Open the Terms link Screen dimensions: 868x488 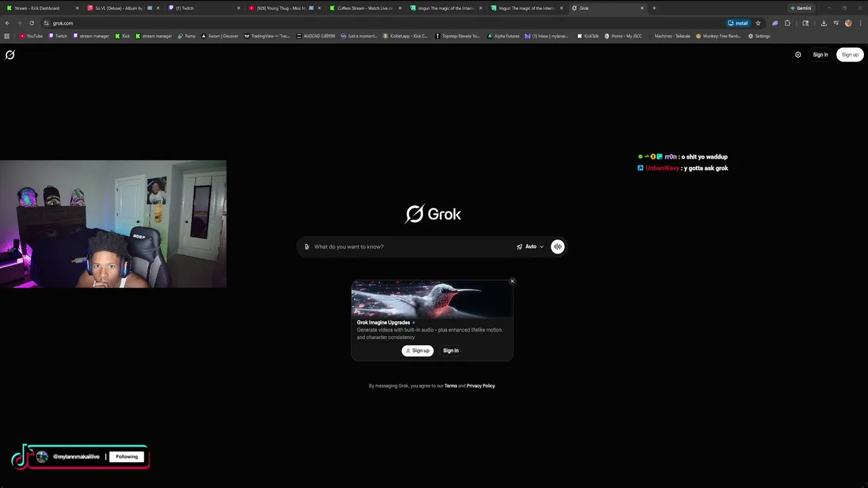[451, 386]
